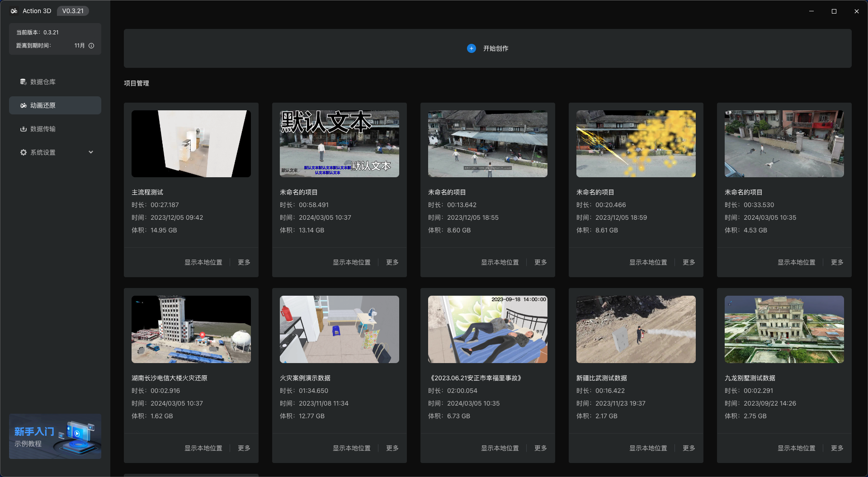Screen dimensions: 868x477
Task: Open the 新手入门 示例教程 banner
Action: tap(55, 436)
